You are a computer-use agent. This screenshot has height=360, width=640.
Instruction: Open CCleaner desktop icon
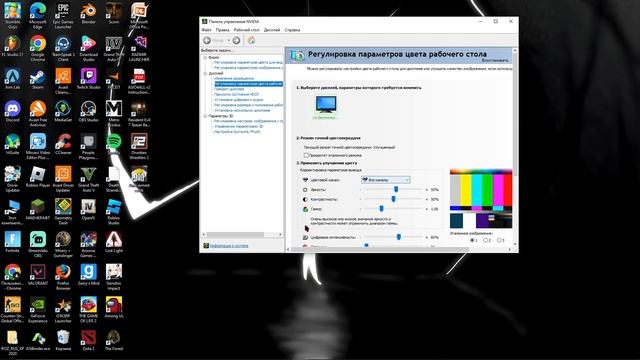[63, 144]
